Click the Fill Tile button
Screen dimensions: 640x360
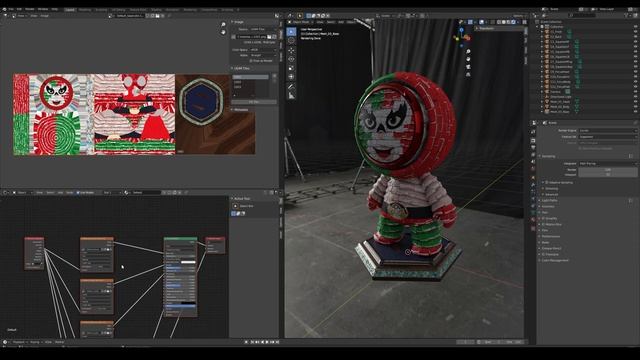254,102
